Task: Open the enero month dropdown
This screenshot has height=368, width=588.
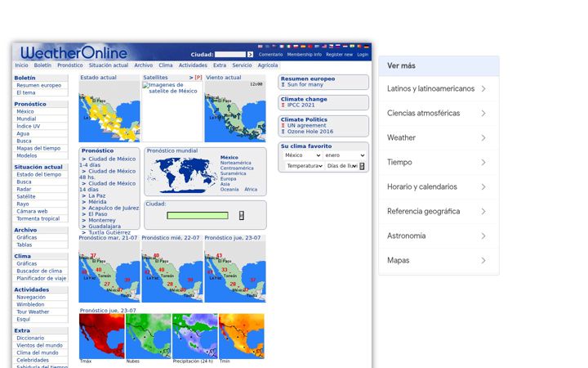Action: pyautogui.click(x=345, y=155)
